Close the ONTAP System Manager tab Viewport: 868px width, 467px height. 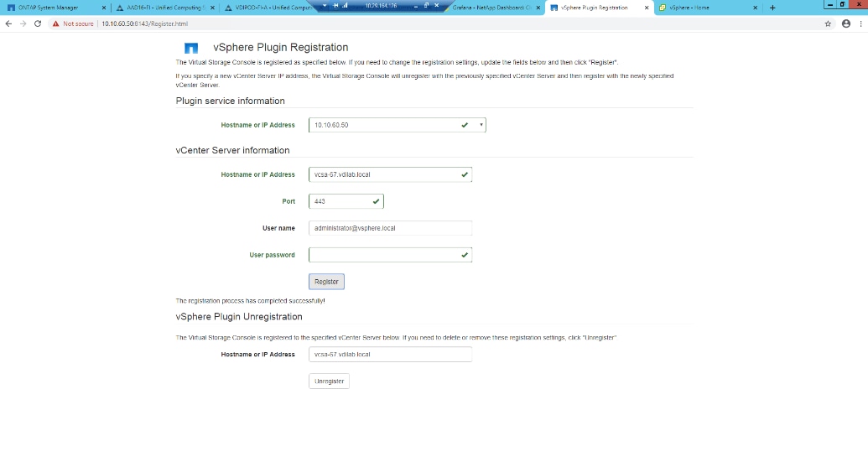coord(103,8)
